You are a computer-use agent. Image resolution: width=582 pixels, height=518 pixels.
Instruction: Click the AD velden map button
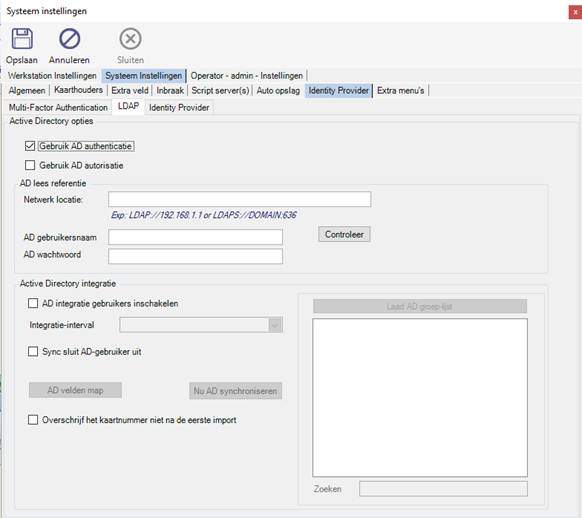(75, 390)
